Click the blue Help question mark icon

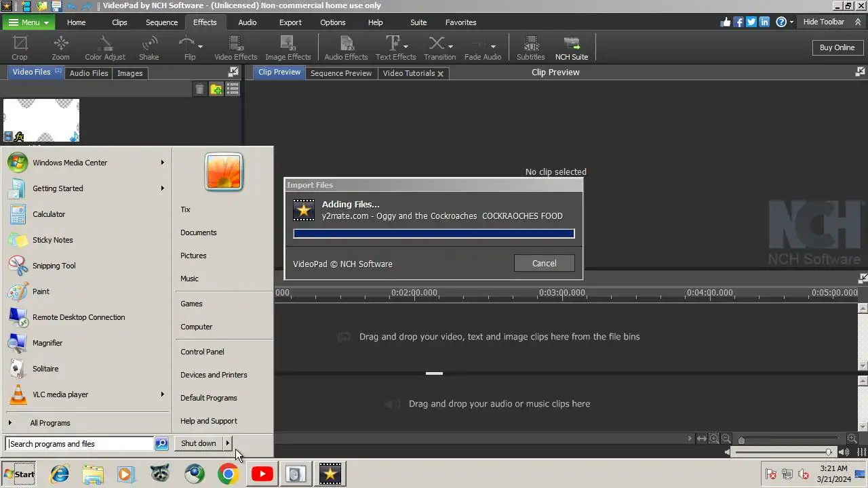tap(781, 22)
